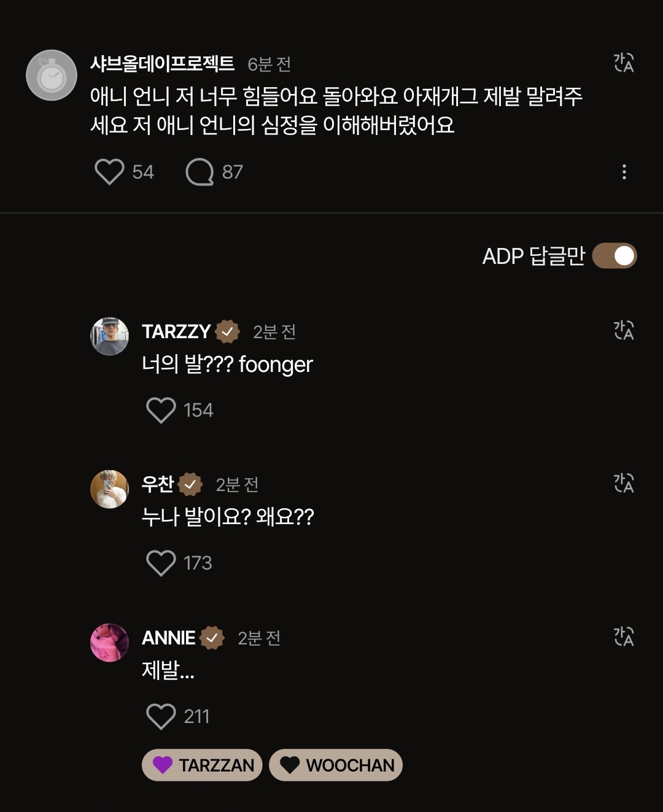Open the 샤브올데이프로젝트 username
The image size is (663, 812).
(162, 63)
